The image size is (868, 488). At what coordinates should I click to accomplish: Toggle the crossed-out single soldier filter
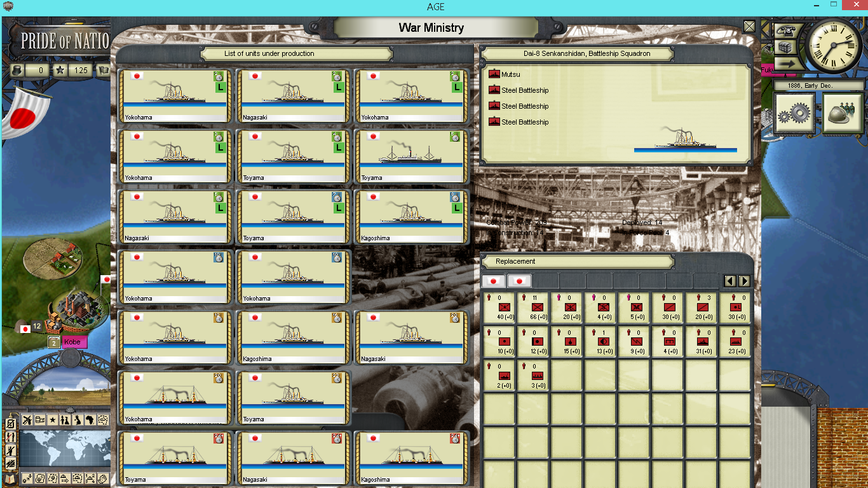point(11,450)
